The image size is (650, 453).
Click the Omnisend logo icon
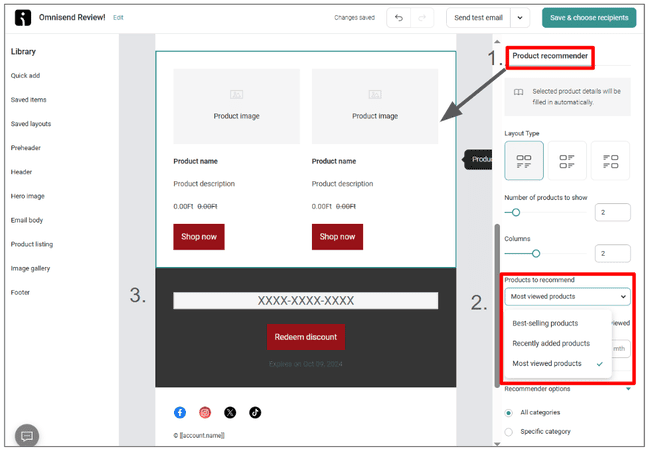click(23, 18)
